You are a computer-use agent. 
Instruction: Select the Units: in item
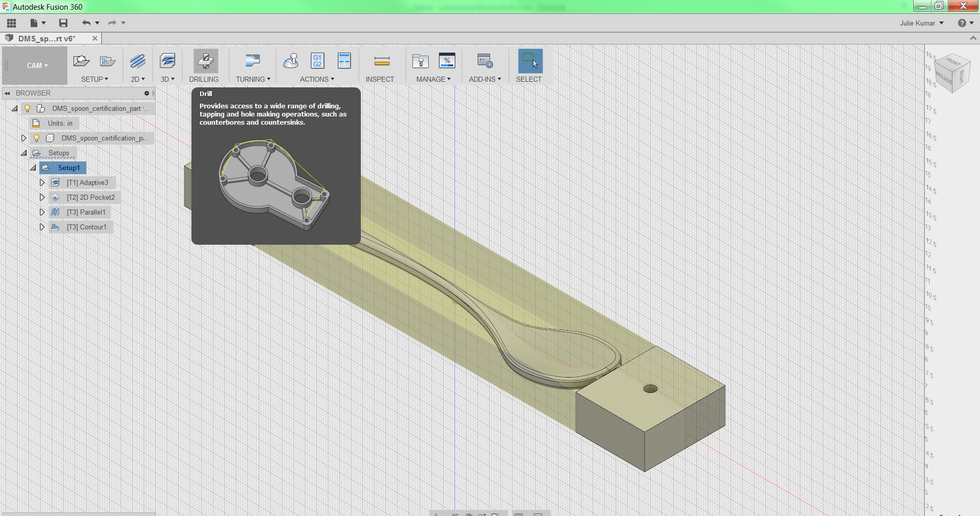tap(60, 123)
